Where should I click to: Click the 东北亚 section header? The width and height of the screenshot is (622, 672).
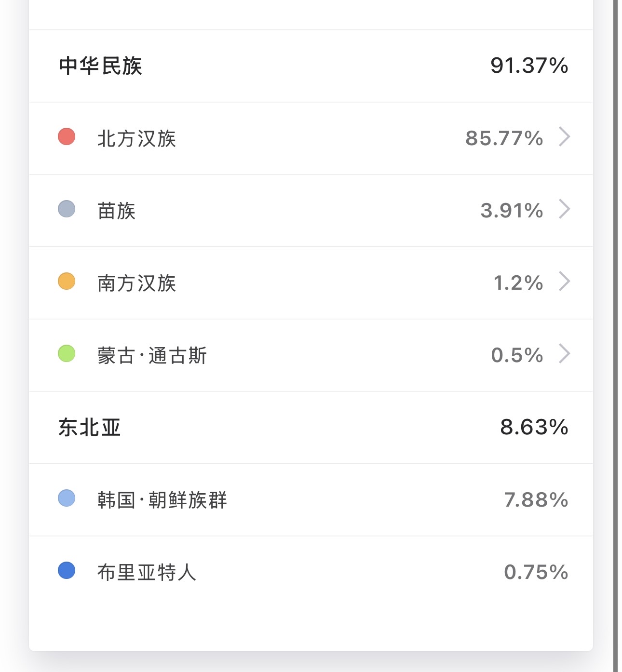click(90, 427)
